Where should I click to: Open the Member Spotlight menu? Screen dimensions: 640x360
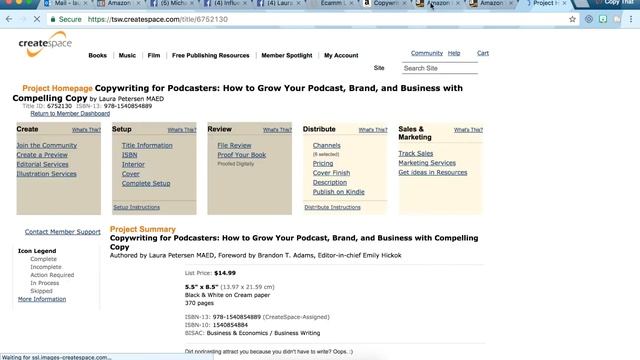pos(287,56)
